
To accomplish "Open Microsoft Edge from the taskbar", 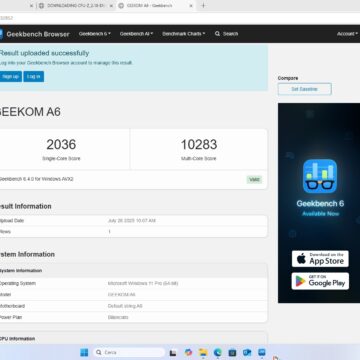I will tap(218, 352).
